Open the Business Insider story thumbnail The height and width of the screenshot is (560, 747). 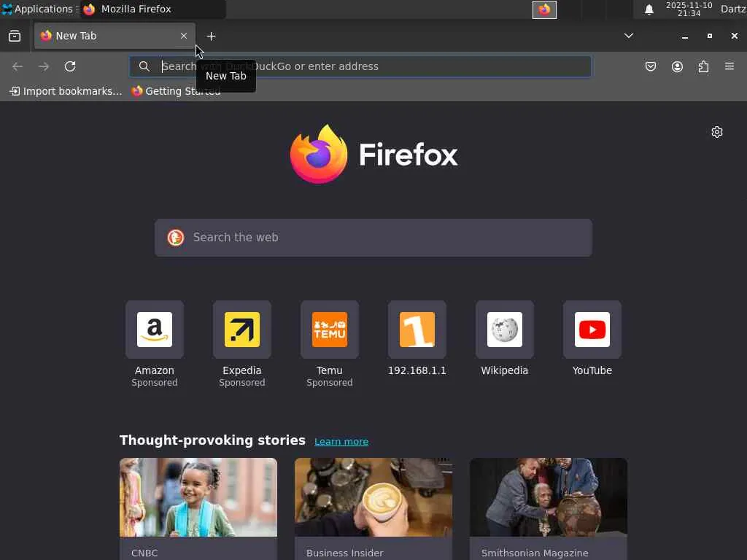pos(373,497)
